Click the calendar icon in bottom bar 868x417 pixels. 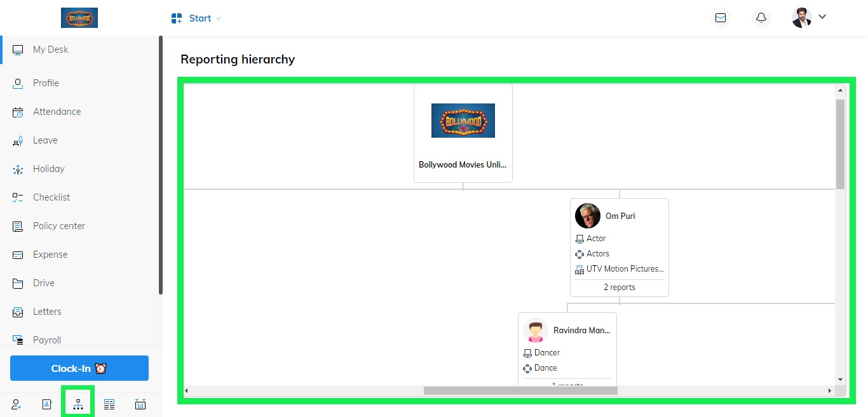(x=140, y=404)
